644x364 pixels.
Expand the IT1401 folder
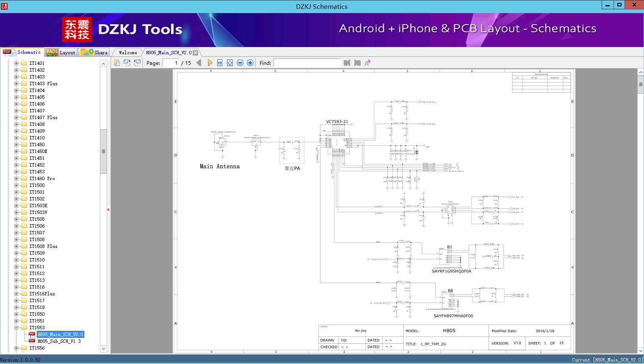17,63
